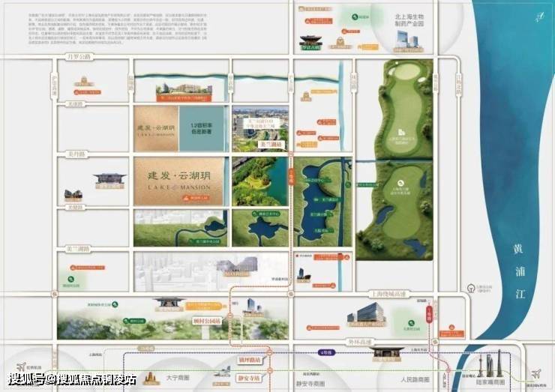The width and height of the screenshot is (555, 392).
Task: Click the 大宁商圈 text
Action: coord(178,378)
